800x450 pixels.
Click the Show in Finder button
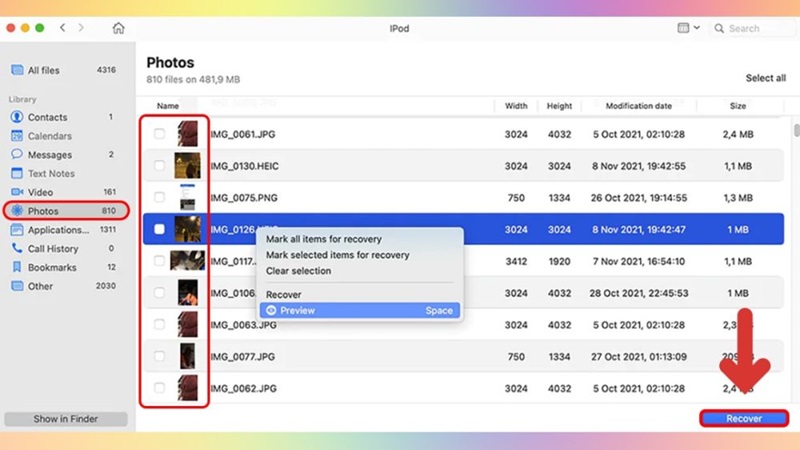tap(66, 419)
